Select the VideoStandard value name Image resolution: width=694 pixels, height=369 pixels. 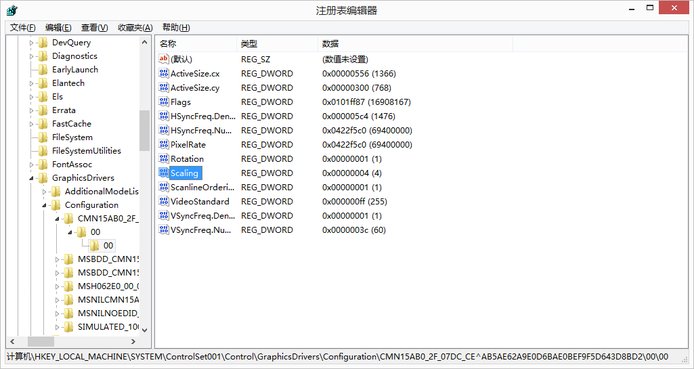click(200, 201)
